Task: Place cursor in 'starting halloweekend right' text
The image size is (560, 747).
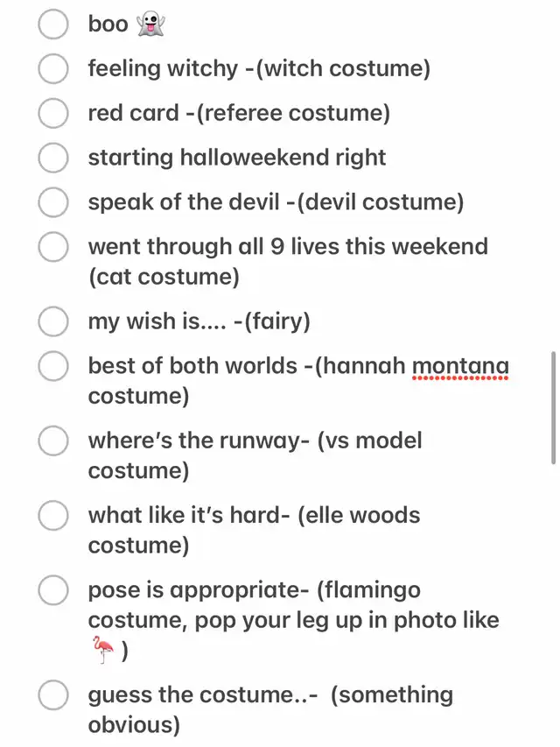Action: pyautogui.click(x=236, y=158)
